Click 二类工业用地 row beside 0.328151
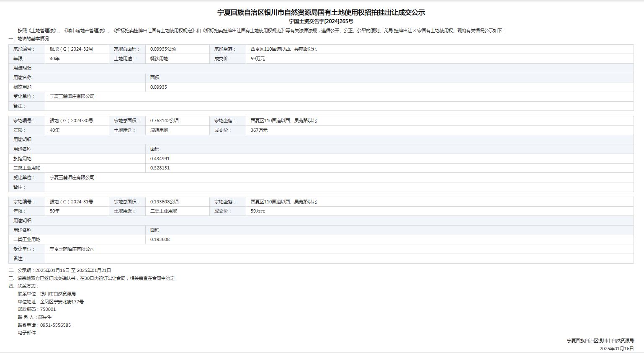This screenshot has width=644, height=354. click(x=27, y=168)
